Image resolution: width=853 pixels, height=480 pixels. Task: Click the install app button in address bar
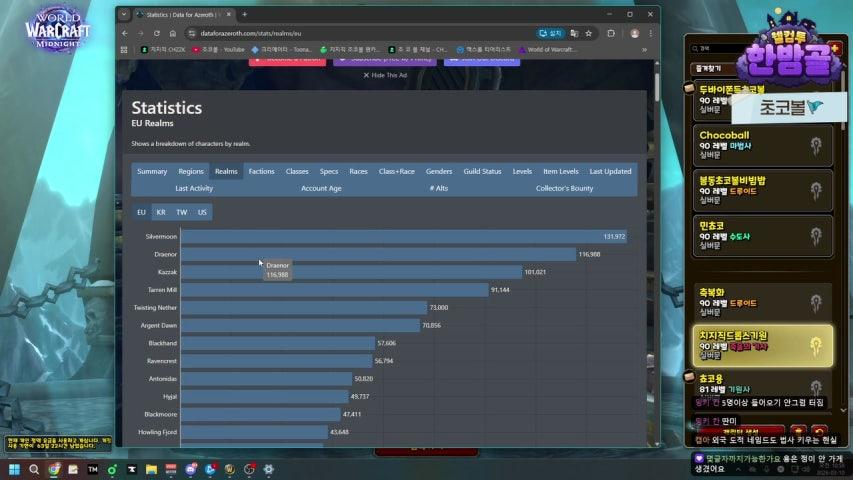tap(550, 33)
